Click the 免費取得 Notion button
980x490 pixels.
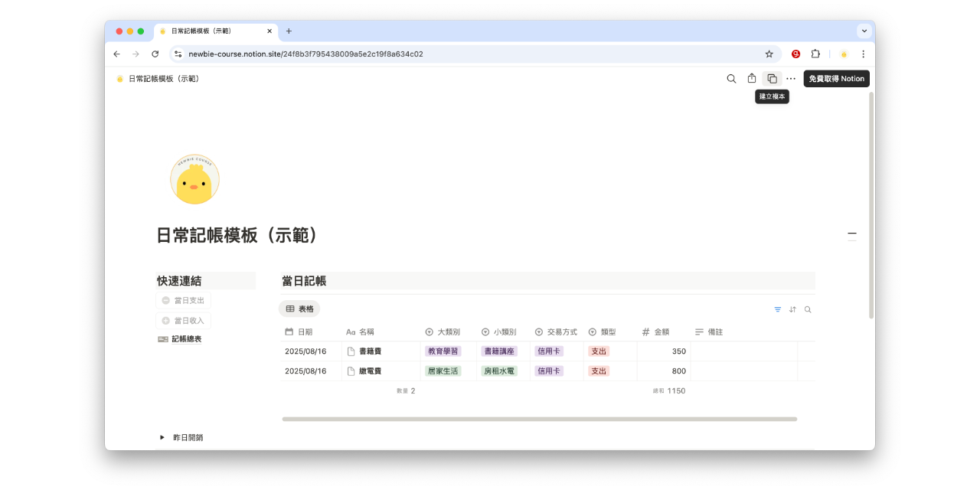point(836,78)
